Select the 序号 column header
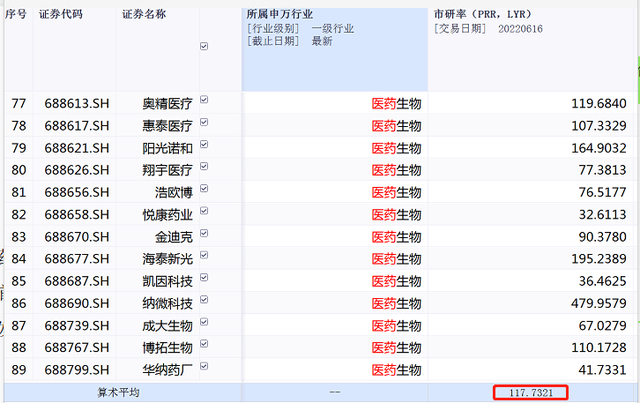This screenshot has height=403, width=640. point(16,14)
